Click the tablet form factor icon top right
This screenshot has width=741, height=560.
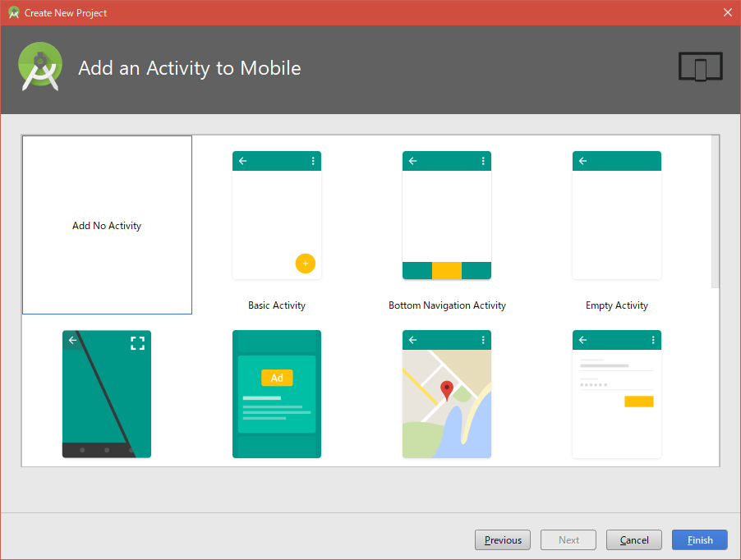(x=700, y=67)
